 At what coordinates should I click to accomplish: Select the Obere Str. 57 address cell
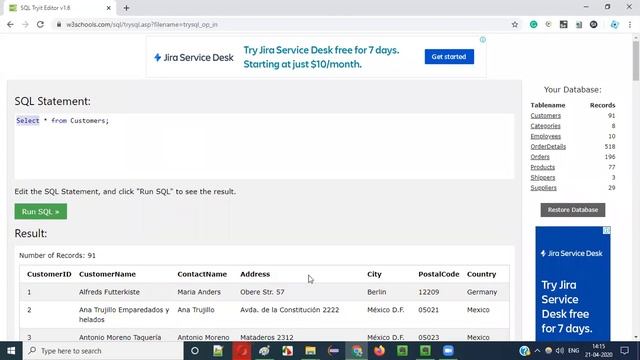pos(262,292)
